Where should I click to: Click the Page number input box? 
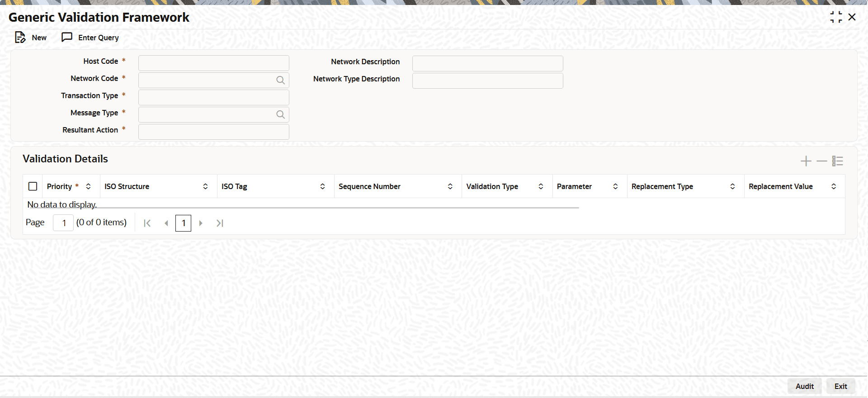[63, 223]
